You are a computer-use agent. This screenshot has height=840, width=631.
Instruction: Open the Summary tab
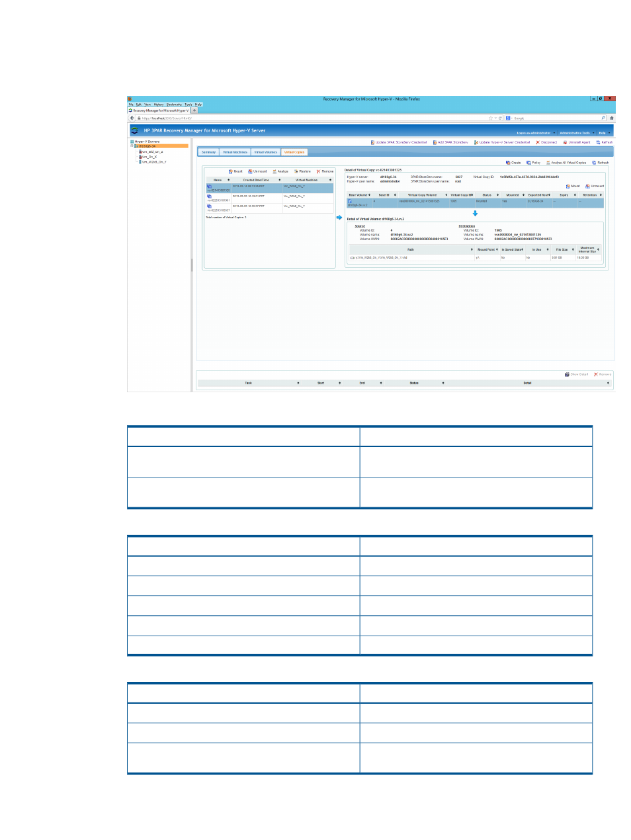(208, 152)
